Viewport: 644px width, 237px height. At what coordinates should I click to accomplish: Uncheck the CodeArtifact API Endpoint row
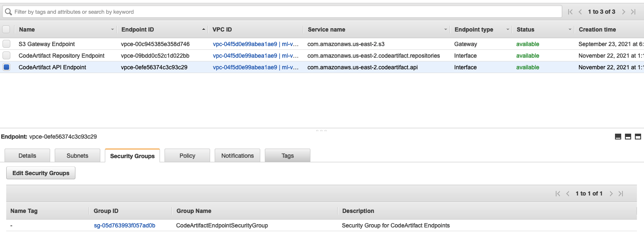click(6, 67)
